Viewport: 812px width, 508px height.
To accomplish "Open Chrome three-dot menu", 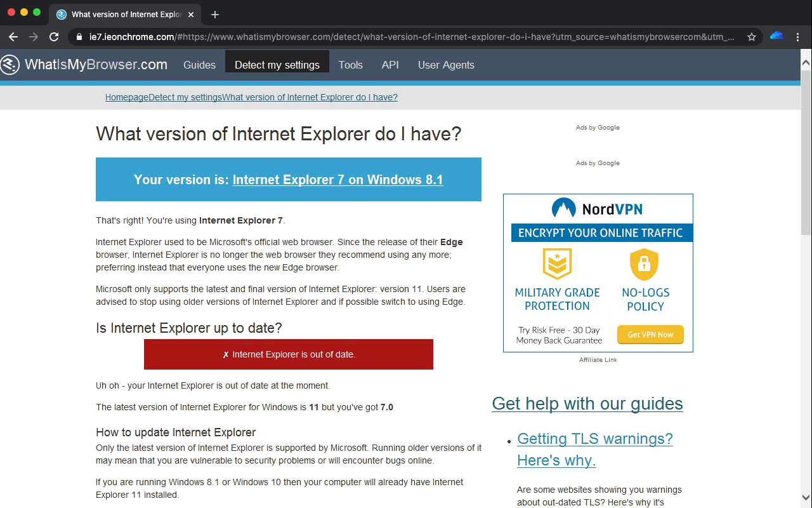I will 798,37.
